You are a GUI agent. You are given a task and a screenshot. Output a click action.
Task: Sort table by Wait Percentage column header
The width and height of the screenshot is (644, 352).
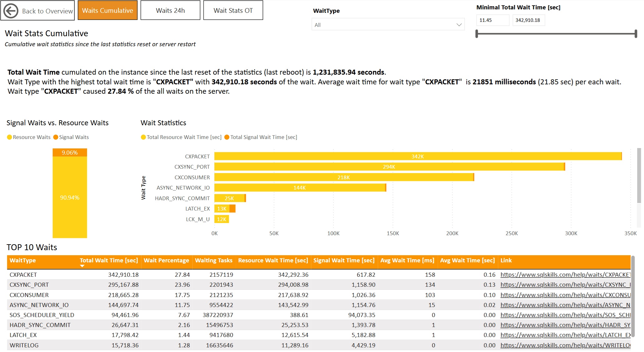[166, 260]
